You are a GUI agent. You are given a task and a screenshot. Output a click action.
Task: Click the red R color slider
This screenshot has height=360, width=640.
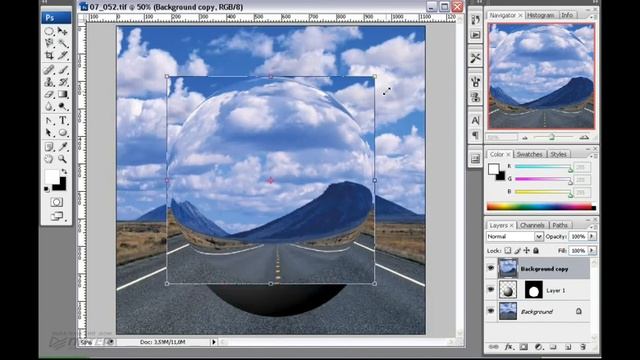click(x=543, y=167)
